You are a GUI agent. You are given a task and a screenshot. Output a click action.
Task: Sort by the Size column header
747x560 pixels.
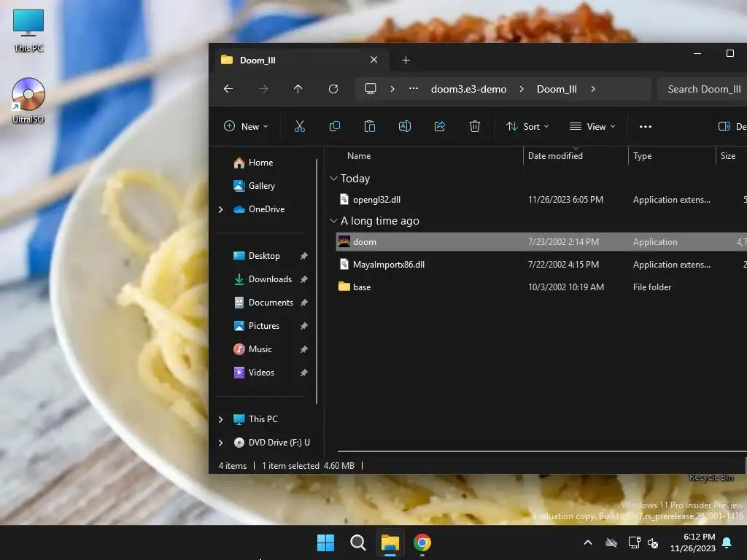(728, 156)
